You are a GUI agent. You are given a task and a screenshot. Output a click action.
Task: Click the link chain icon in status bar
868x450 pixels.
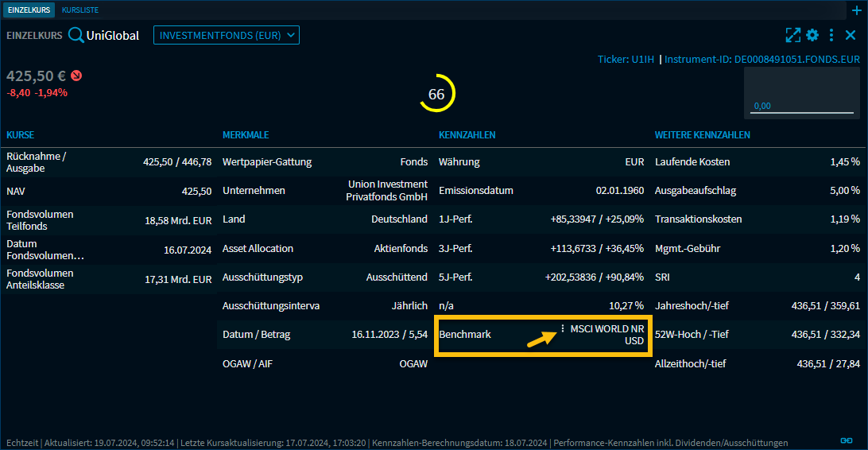coord(847,440)
